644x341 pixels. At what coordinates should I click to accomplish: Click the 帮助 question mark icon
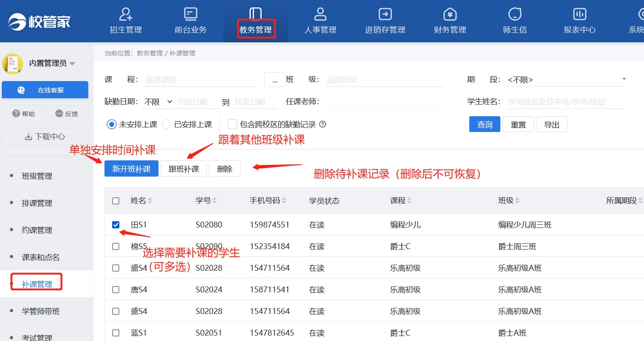click(x=16, y=114)
